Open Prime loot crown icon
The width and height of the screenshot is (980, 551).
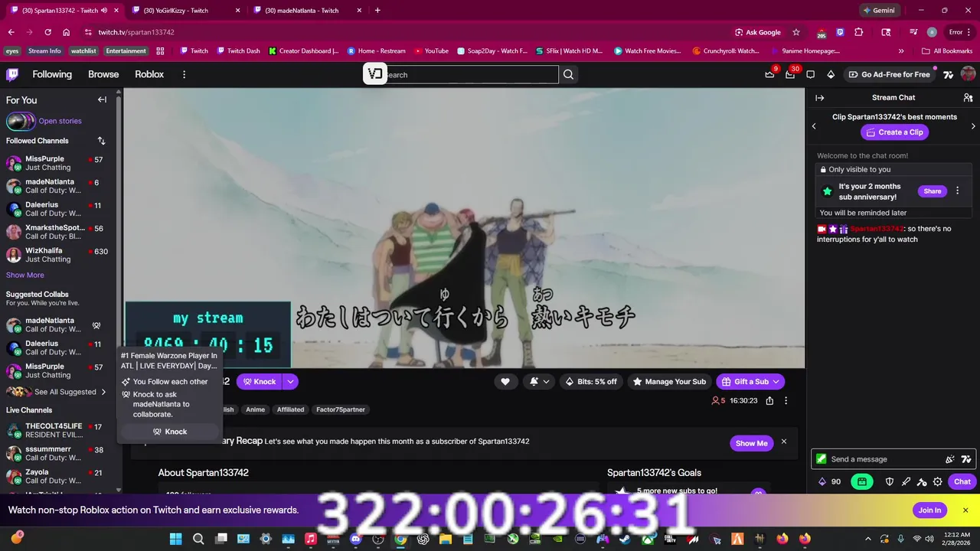(x=769, y=74)
